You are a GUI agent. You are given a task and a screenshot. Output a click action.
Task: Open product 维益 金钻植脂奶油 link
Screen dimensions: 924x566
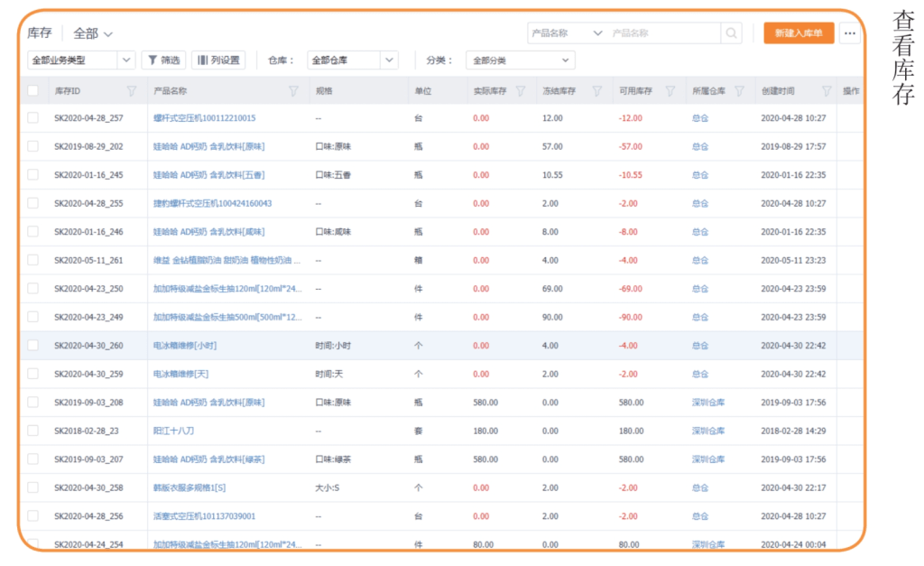(x=226, y=260)
